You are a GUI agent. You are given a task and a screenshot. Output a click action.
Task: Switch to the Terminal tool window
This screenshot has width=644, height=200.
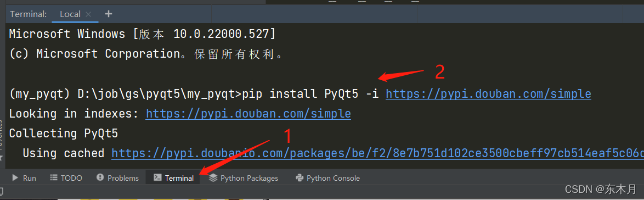173,178
